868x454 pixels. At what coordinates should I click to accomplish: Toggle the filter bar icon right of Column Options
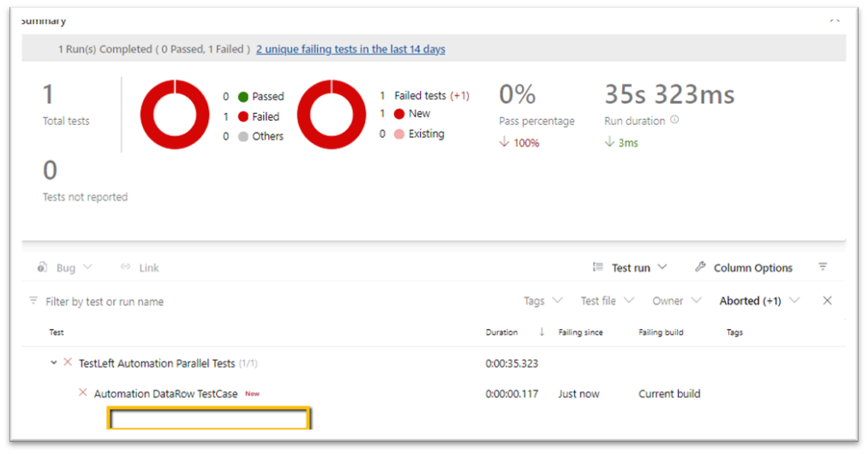click(x=823, y=267)
